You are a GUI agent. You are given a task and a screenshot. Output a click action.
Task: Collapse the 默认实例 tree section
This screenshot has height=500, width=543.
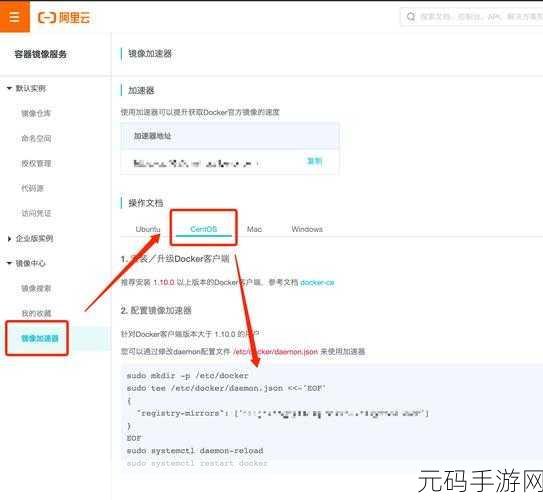point(9,88)
